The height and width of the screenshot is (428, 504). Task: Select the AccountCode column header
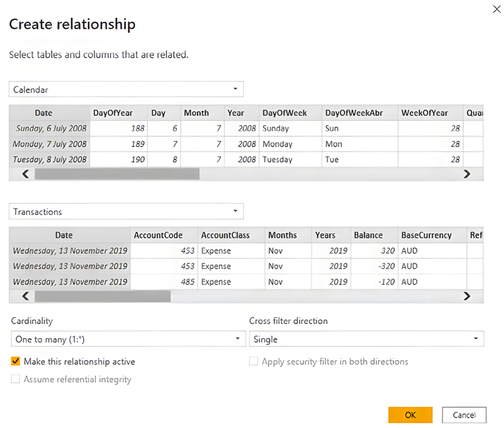(161, 235)
